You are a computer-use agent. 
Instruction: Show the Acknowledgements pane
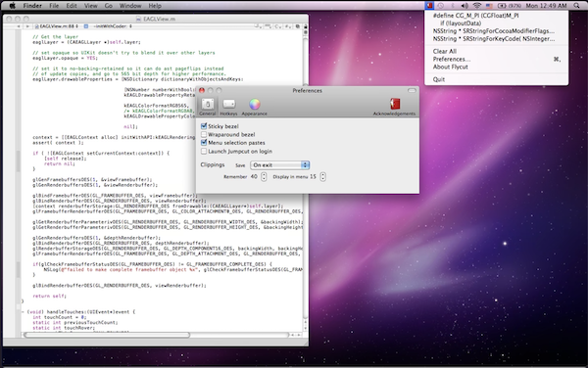[x=394, y=107]
